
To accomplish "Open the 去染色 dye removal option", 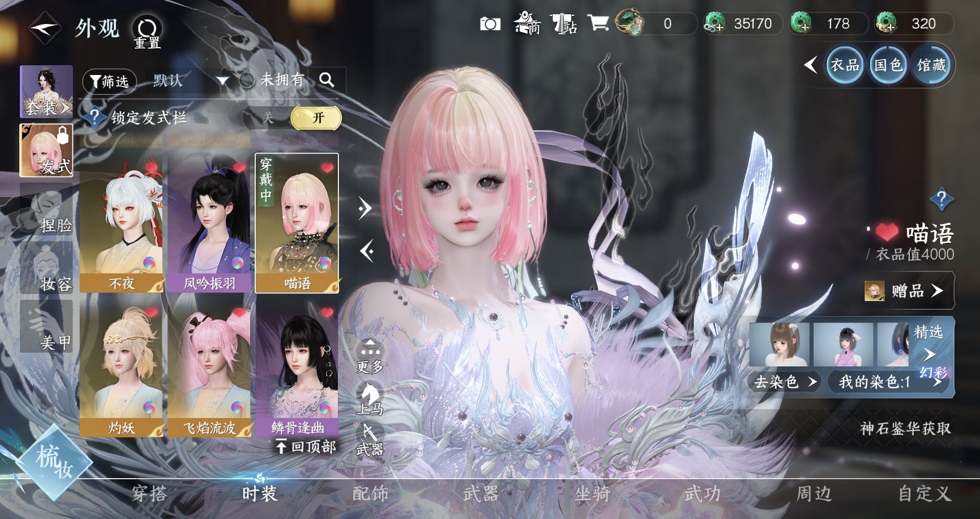I will pyautogui.click(x=785, y=381).
